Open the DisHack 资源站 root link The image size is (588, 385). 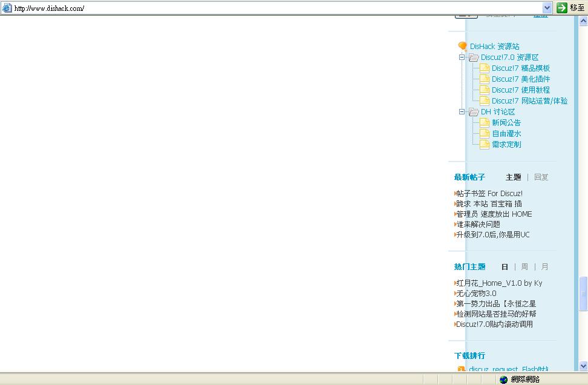(x=495, y=47)
